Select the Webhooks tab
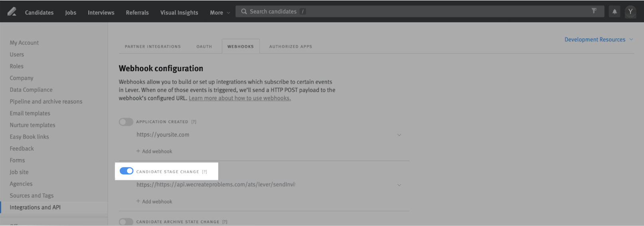 [x=241, y=46]
